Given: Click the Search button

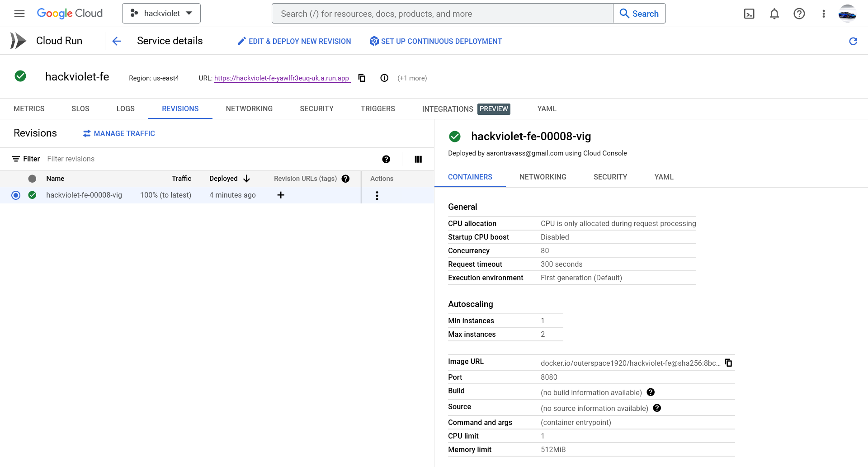Looking at the screenshot, I should [639, 14].
